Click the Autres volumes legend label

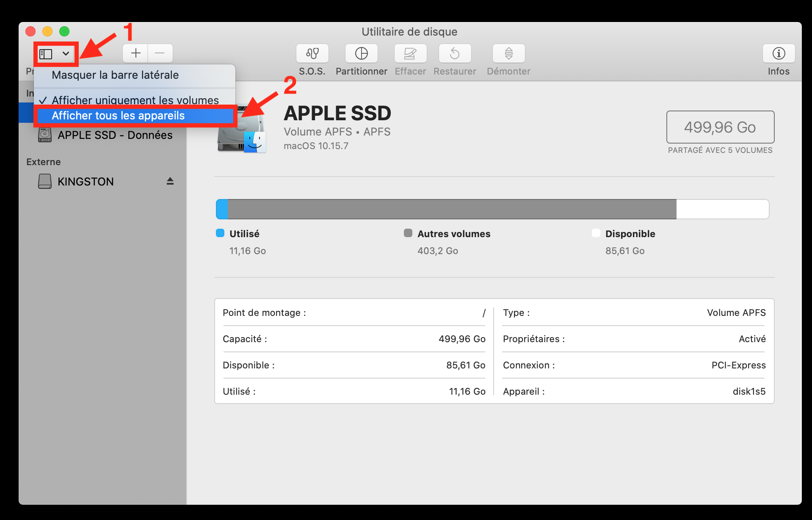[x=454, y=234]
